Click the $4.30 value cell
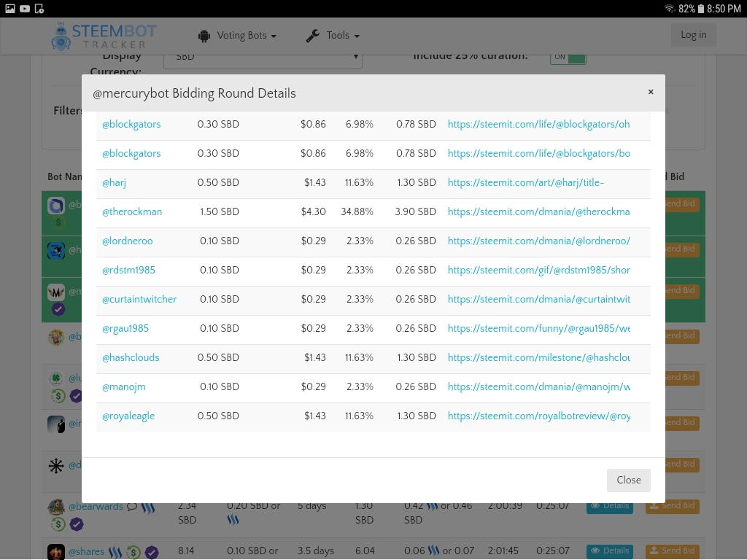 [x=313, y=212]
